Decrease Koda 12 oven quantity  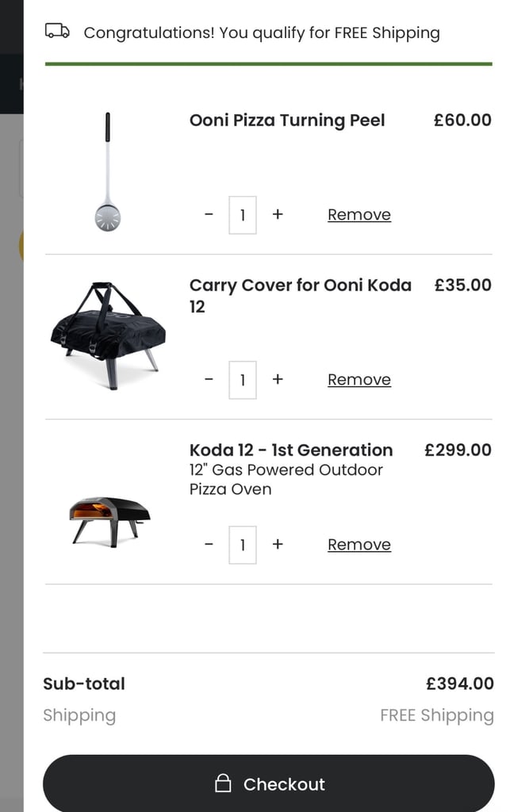tap(209, 544)
